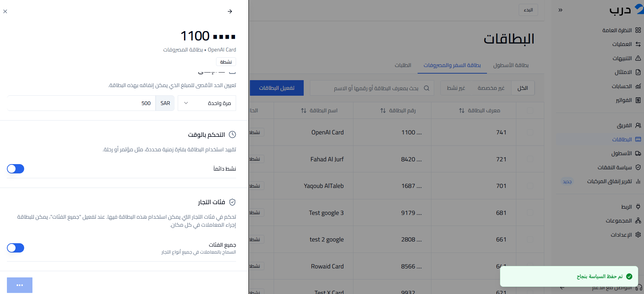The width and height of the screenshot is (644, 294).
Task: Click card number 1687 ....
Action: coord(411,186)
